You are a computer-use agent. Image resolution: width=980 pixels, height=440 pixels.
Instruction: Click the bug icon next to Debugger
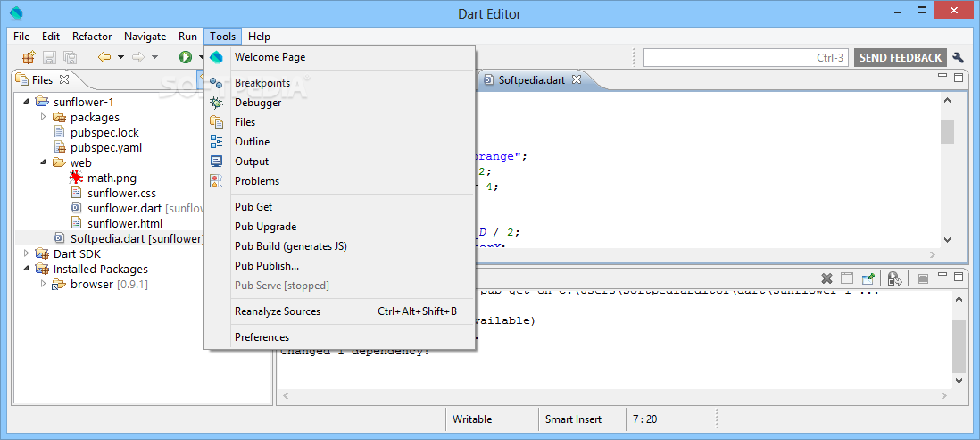(x=216, y=103)
